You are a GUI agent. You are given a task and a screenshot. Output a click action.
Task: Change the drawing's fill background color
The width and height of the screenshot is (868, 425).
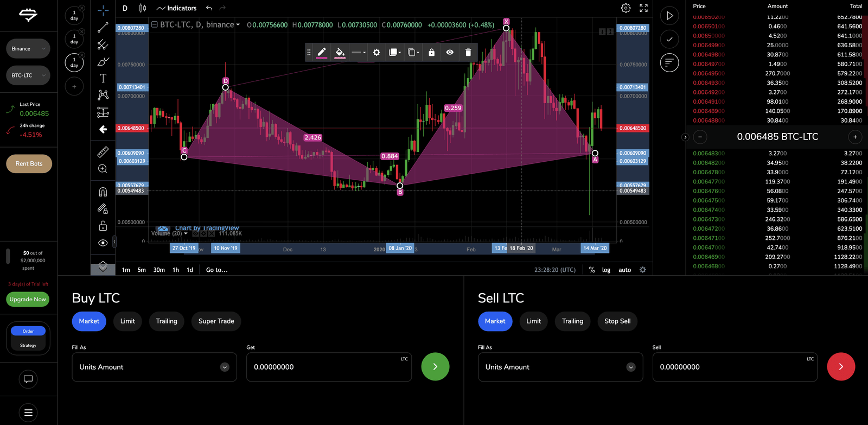tap(340, 53)
